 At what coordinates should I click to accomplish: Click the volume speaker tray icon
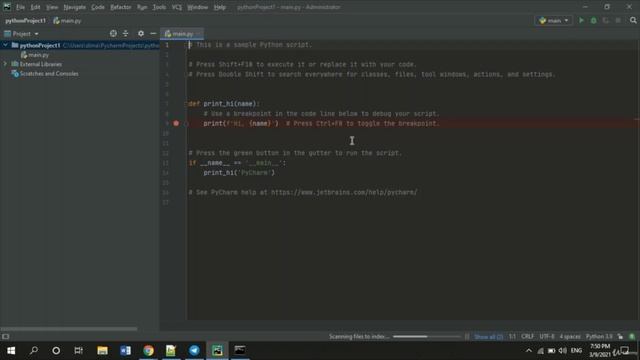click(x=562, y=350)
